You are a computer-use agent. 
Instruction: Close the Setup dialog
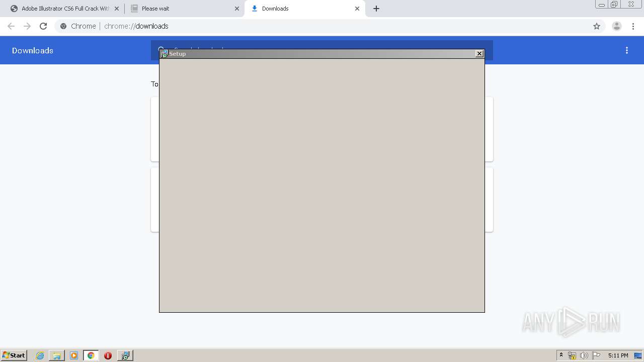click(479, 53)
